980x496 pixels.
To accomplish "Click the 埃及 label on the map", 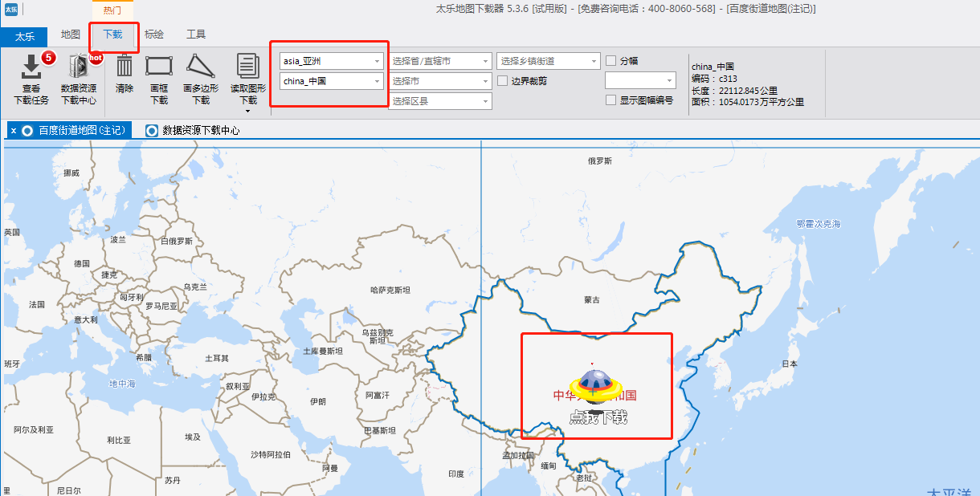I will [193, 437].
